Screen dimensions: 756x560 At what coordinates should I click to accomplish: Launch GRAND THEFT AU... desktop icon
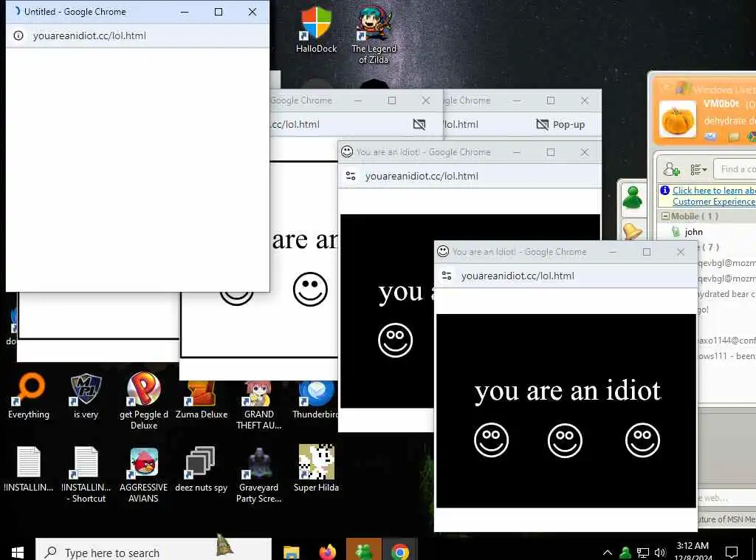(259, 405)
